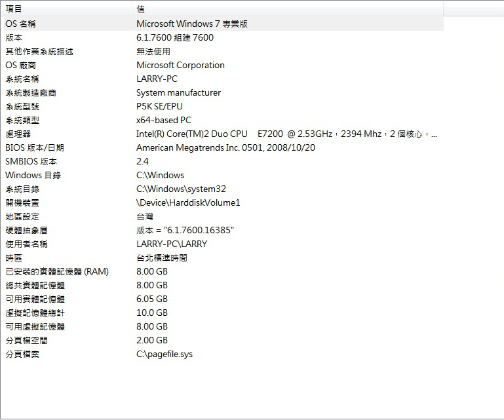Select the value 台灣
Viewport: 504px width, 420px height.
[x=145, y=217]
